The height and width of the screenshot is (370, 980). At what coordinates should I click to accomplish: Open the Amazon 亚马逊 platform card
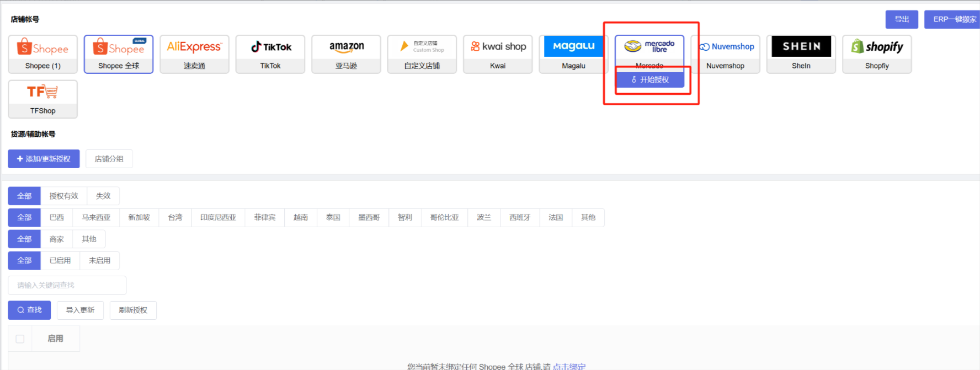(346, 54)
